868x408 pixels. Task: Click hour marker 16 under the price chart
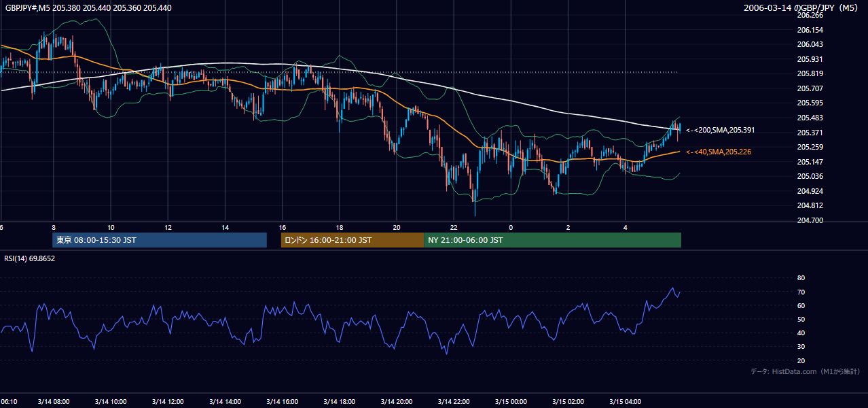(282, 228)
